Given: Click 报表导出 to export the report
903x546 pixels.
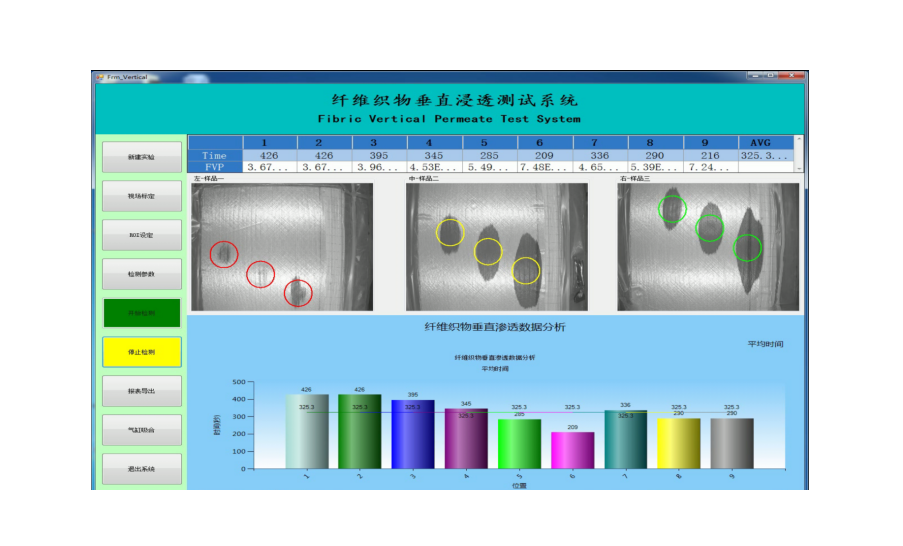Looking at the screenshot, I should [x=142, y=391].
